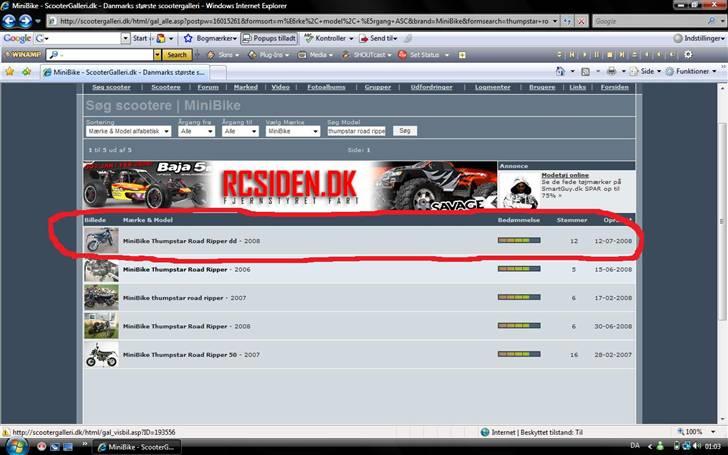The width and height of the screenshot is (728, 455).
Task: Open the Marked nav link
Action: 246,87
